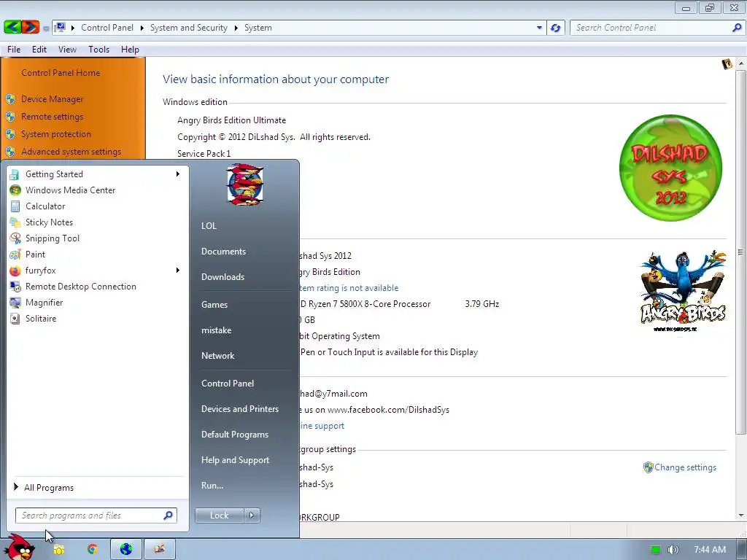Open shutdown options arrow beside Lock
The height and width of the screenshot is (560, 747).
pos(252,516)
